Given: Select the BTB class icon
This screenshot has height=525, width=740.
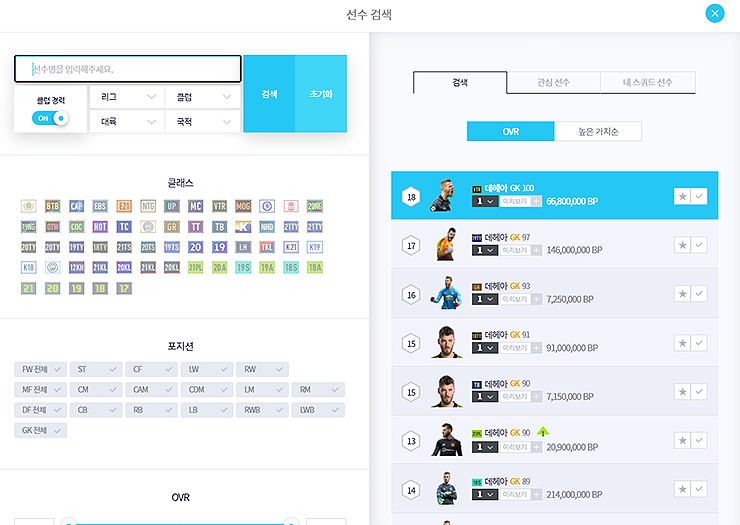Looking at the screenshot, I should pyautogui.click(x=52, y=206).
